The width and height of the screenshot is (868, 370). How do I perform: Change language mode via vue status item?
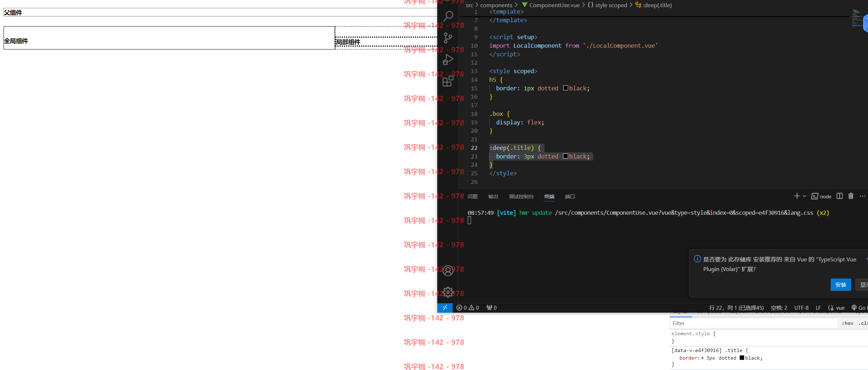coord(836,308)
